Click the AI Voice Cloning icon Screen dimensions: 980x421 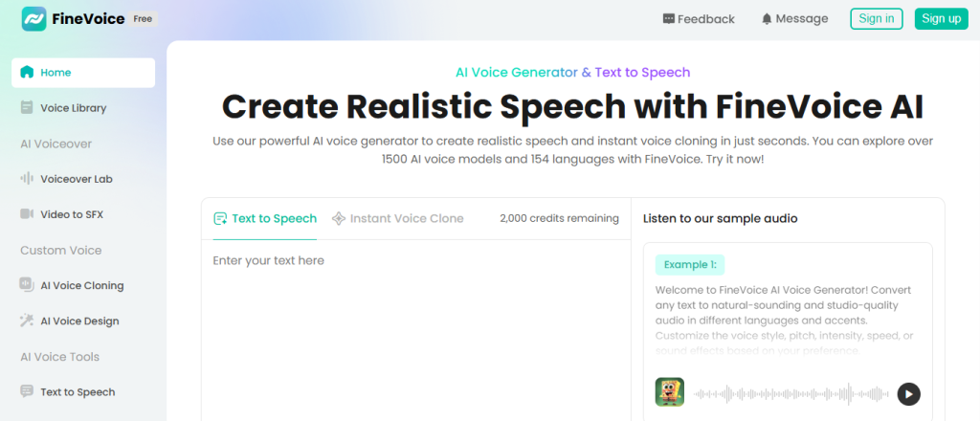(27, 285)
